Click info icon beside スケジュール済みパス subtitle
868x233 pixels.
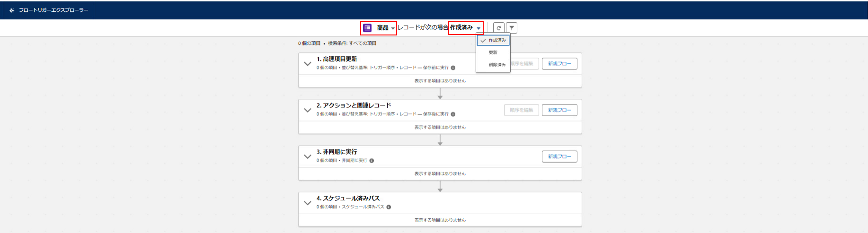click(x=389, y=207)
